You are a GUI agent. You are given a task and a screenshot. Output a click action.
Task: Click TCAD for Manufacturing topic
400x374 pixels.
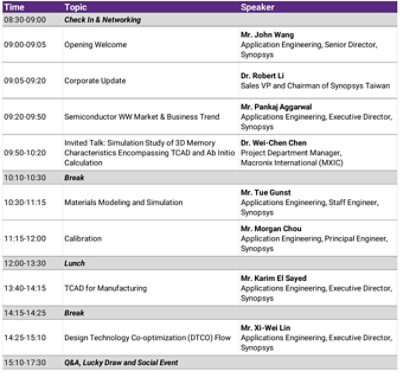[x=105, y=288]
